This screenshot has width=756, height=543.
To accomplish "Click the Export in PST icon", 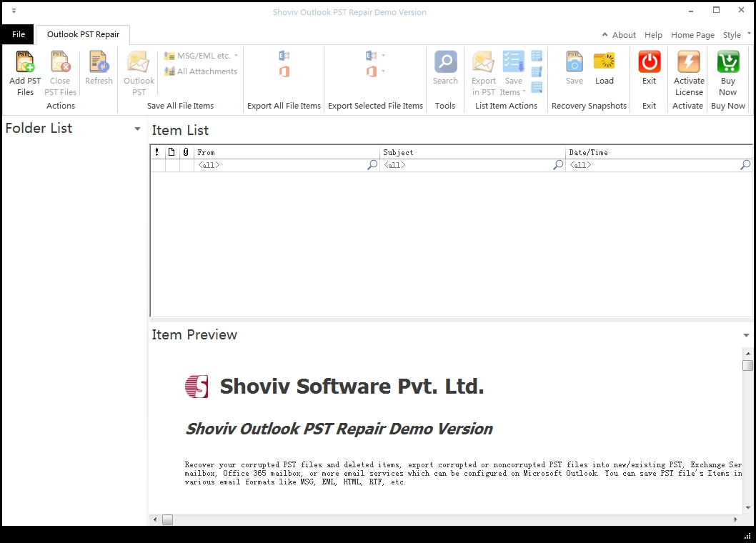I will [483, 61].
